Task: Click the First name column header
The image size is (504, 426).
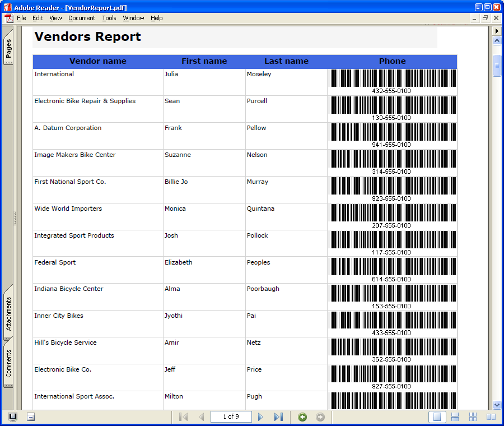Action: [x=204, y=61]
